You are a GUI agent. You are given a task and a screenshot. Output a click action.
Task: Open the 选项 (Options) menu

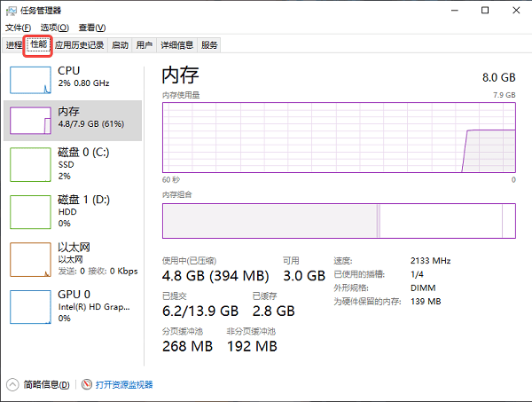(x=54, y=28)
